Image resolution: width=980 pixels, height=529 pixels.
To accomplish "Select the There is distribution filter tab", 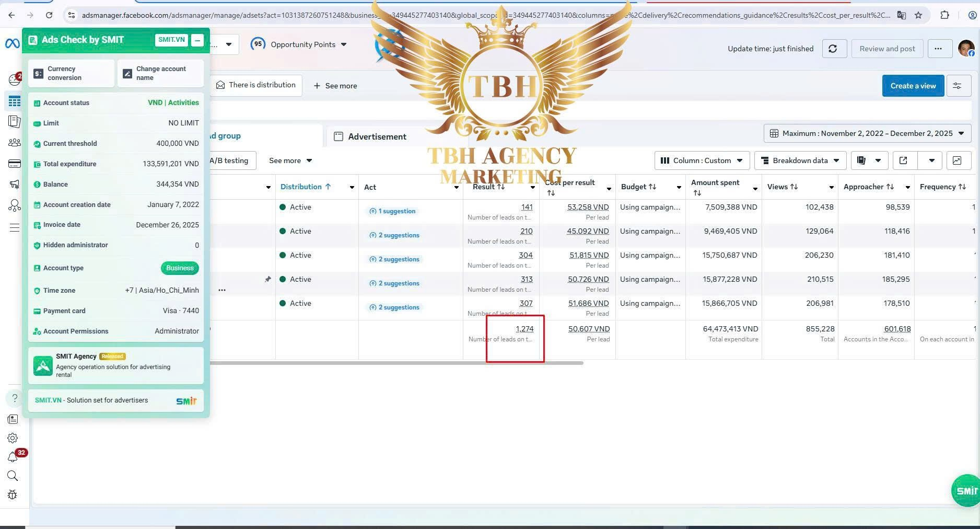I will tap(256, 85).
